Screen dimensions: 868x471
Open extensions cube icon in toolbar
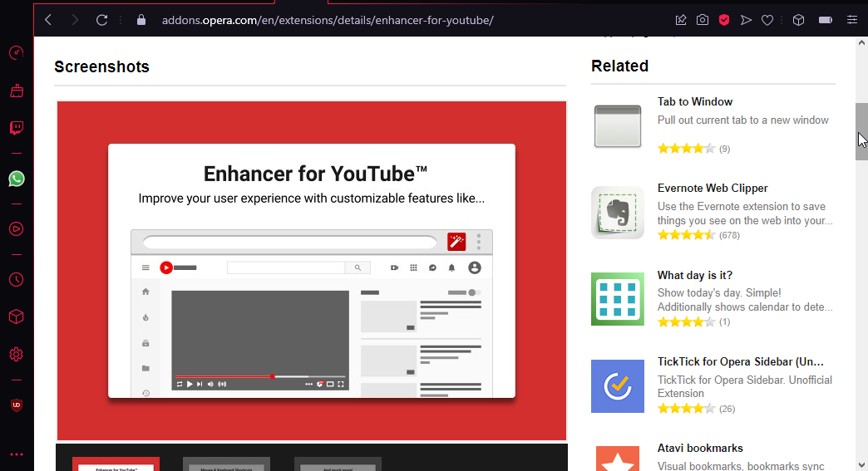pos(798,21)
